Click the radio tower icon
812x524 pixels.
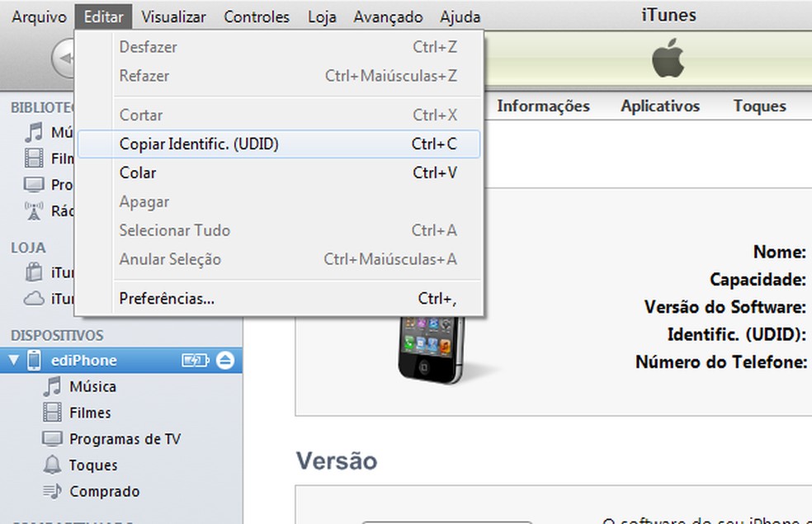click(34, 210)
